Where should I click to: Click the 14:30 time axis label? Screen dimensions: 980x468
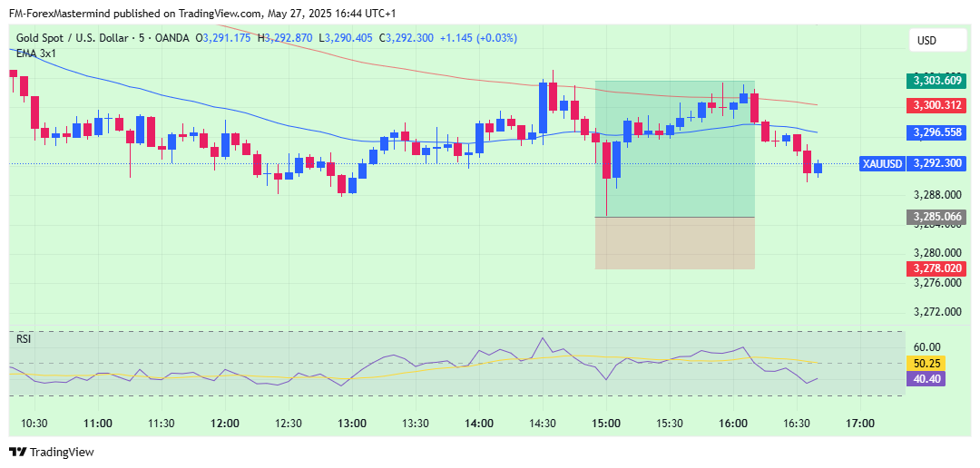click(x=543, y=423)
